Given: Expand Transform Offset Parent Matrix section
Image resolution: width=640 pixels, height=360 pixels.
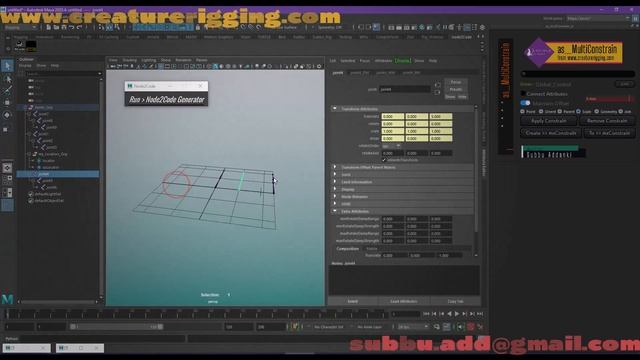Looking at the screenshot, I should click(335, 167).
